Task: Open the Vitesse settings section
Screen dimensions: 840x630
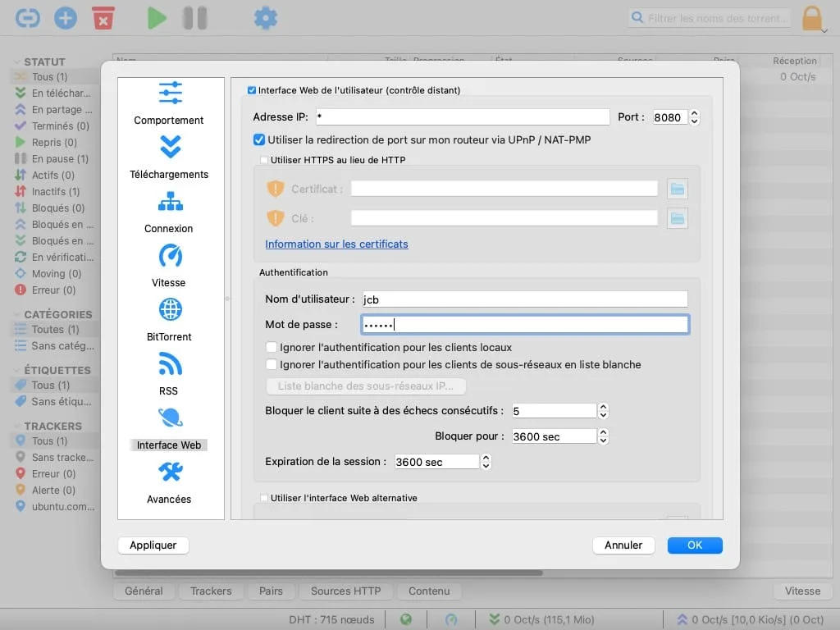Action: [169, 266]
